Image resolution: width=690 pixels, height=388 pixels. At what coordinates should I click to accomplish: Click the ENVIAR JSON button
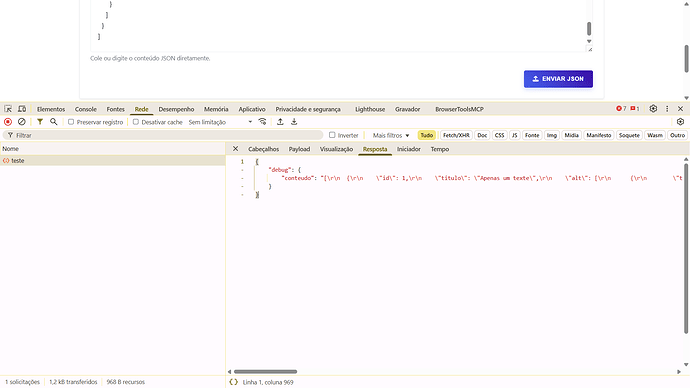[558, 79]
